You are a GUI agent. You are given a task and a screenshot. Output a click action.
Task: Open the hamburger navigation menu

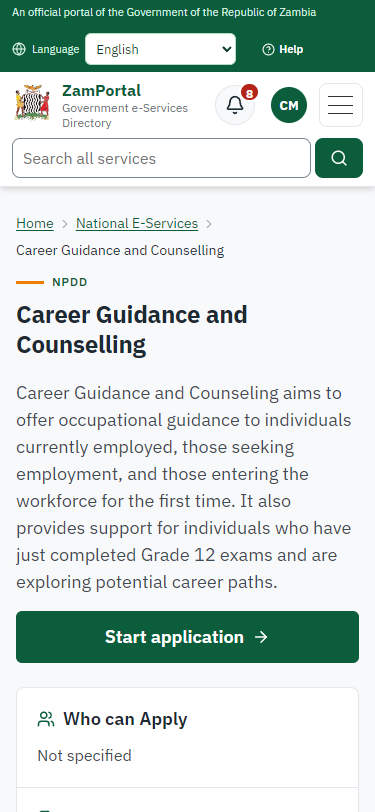click(341, 105)
